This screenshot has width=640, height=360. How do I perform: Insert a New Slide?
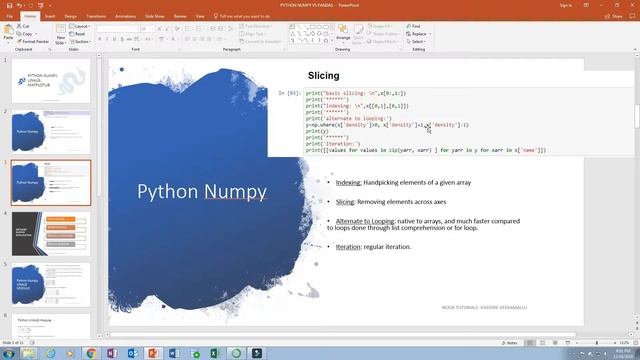(x=60, y=34)
